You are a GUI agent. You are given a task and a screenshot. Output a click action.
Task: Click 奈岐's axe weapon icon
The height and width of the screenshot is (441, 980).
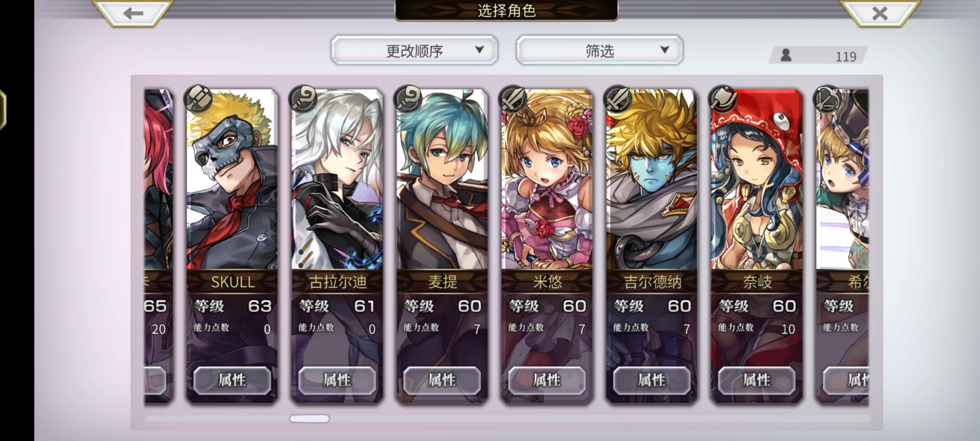[x=723, y=99]
